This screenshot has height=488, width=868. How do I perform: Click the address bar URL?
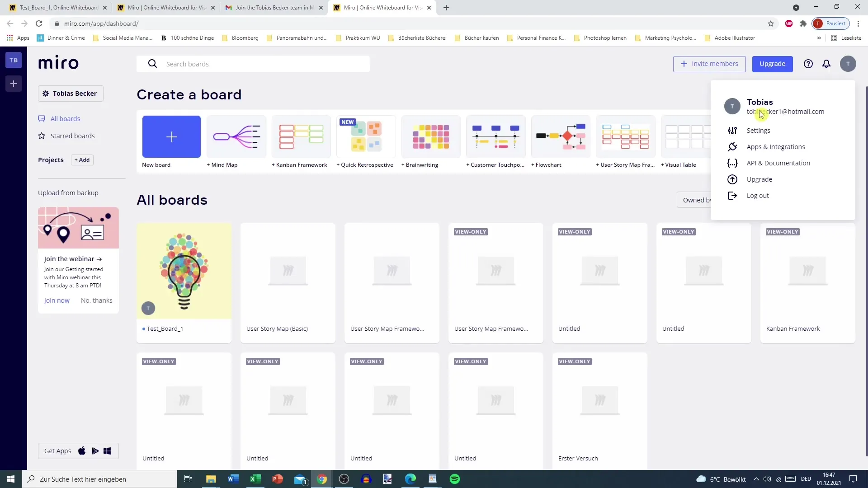(x=101, y=23)
